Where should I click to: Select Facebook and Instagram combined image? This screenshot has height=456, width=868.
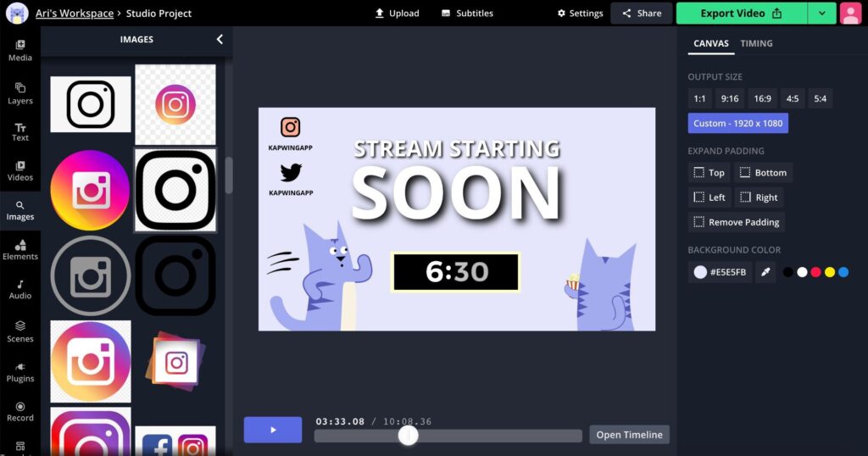pyautogui.click(x=175, y=441)
